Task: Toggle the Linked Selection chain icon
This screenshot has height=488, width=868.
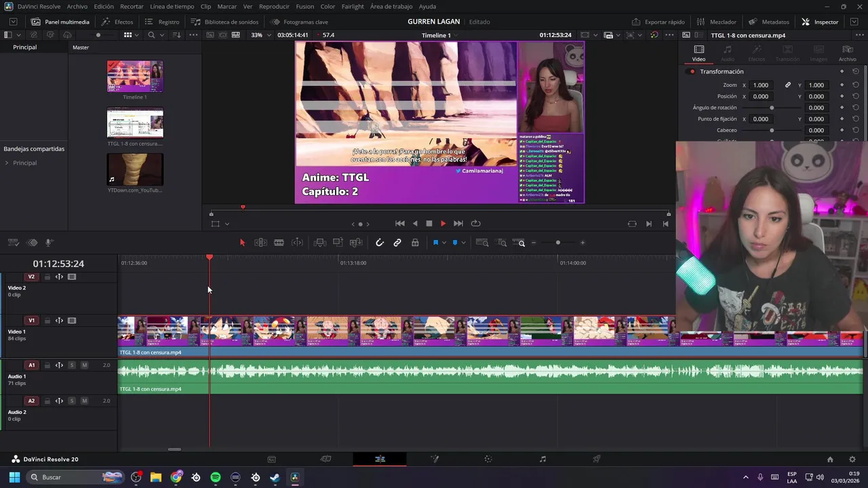Action: click(x=397, y=243)
